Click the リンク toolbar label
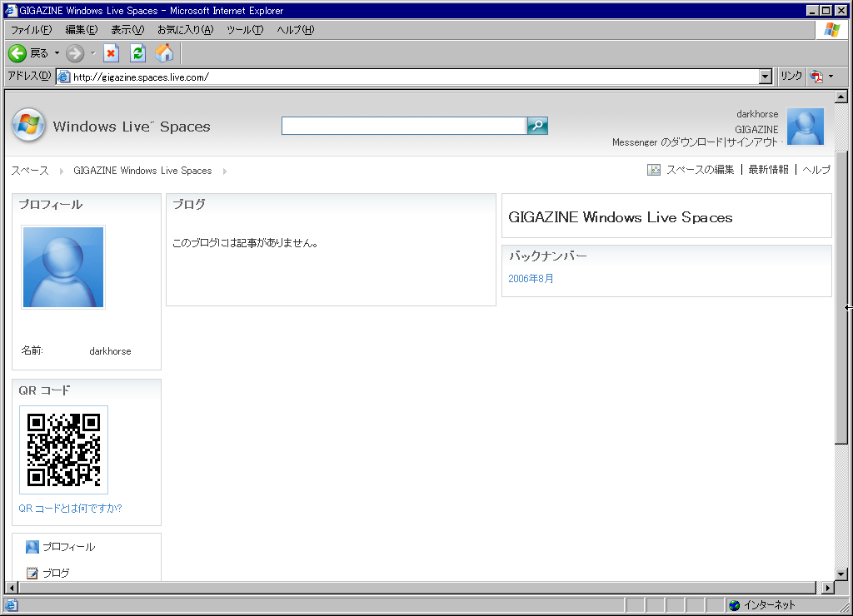 [791, 76]
